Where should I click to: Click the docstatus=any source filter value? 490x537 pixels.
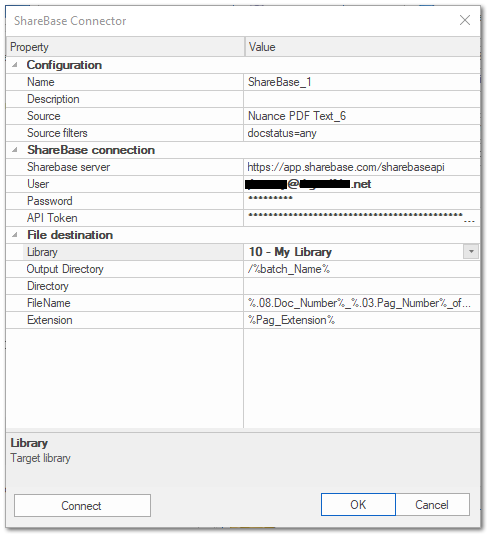tap(362, 133)
